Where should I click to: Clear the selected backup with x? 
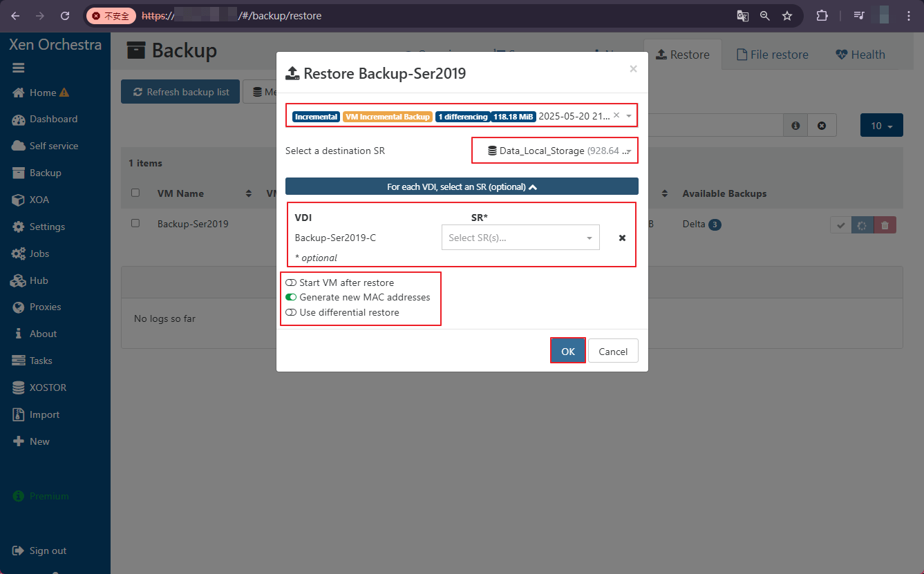pyautogui.click(x=616, y=115)
